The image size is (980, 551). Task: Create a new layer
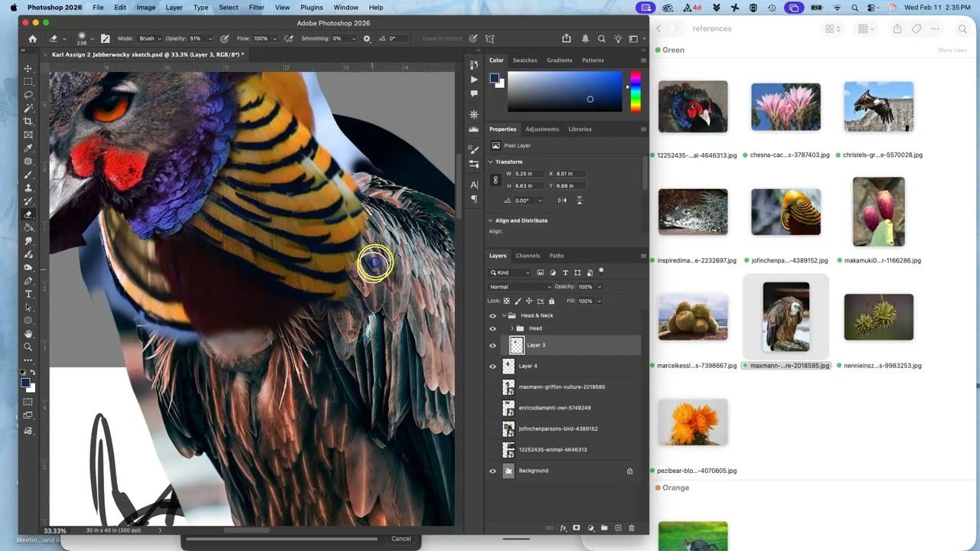click(618, 528)
